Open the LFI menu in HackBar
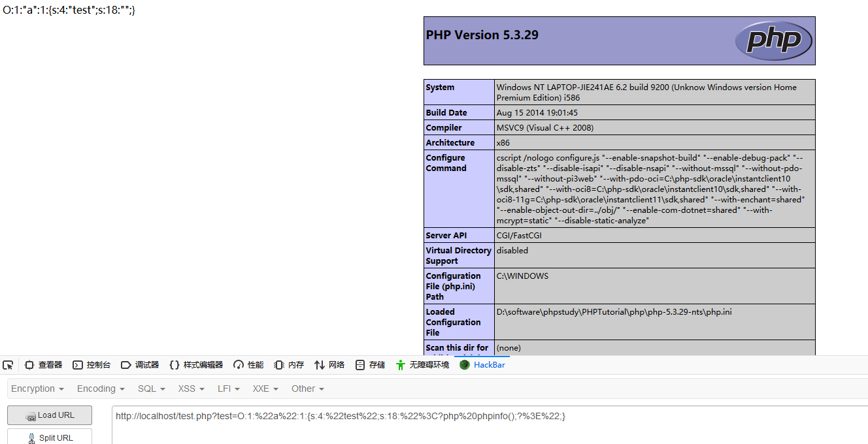Viewport: 868px width, 444px height. click(227, 388)
